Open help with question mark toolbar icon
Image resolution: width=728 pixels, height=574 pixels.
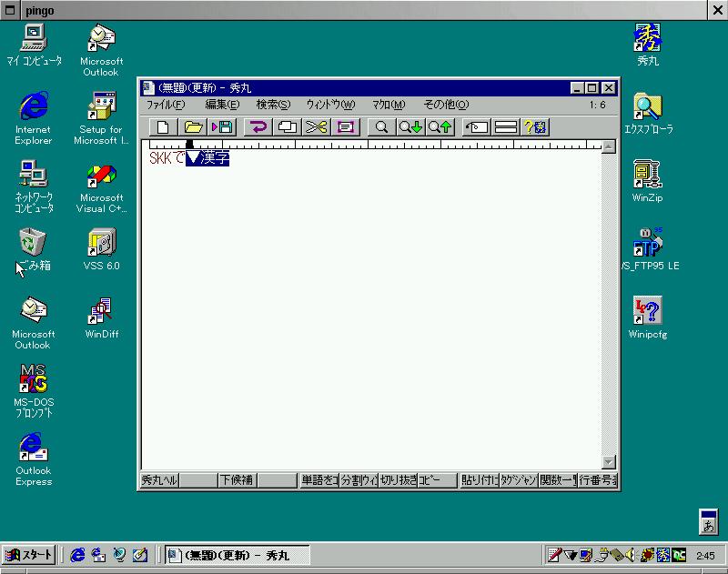535,126
